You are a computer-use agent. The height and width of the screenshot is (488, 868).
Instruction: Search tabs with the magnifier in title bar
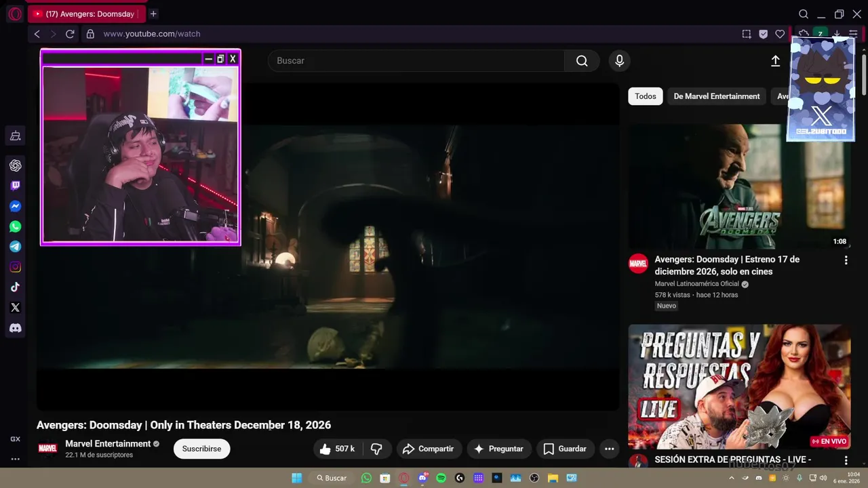tap(804, 14)
